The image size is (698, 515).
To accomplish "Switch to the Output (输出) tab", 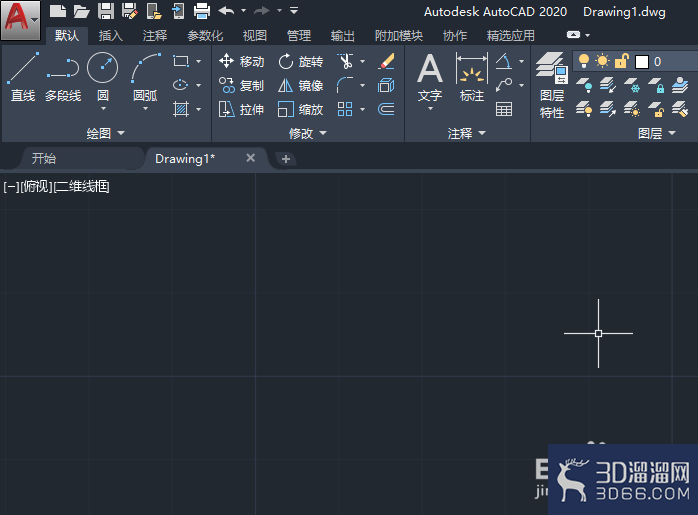I will 343,36.
